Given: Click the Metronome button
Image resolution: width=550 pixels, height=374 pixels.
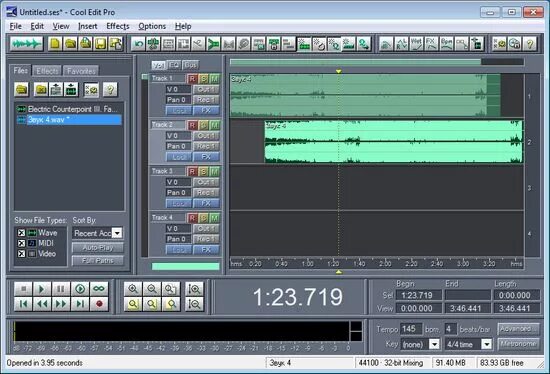Looking at the screenshot, I should click(x=518, y=344).
